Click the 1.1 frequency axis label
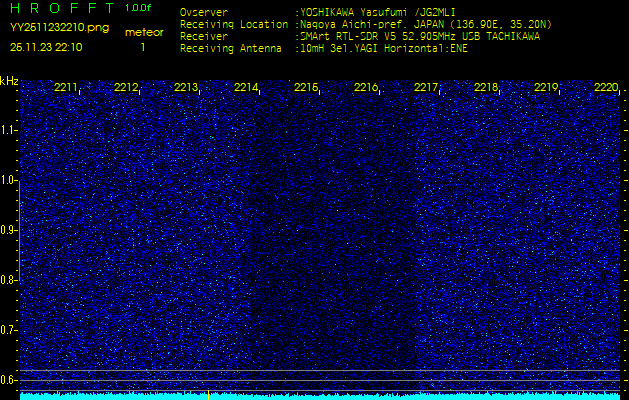The height and width of the screenshot is (400, 629). point(8,130)
